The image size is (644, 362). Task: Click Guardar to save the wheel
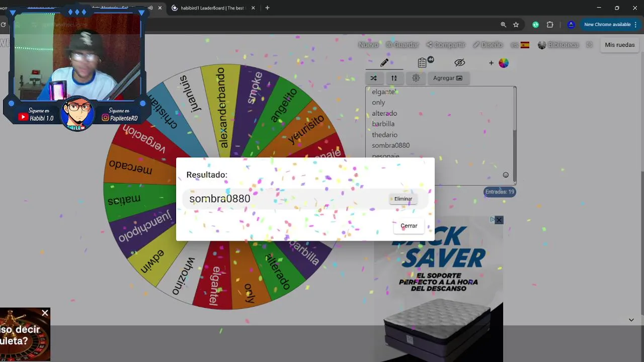click(402, 45)
